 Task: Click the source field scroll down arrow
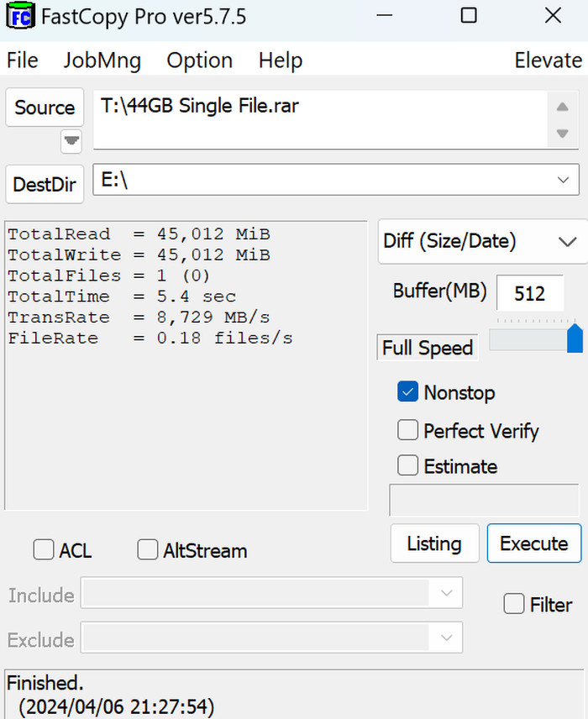[562, 134]
